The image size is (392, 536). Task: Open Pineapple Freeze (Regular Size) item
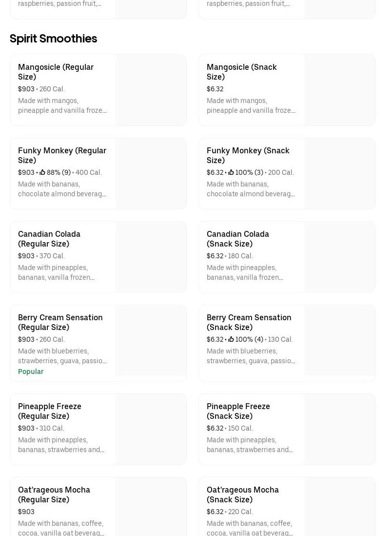(50, 411)
